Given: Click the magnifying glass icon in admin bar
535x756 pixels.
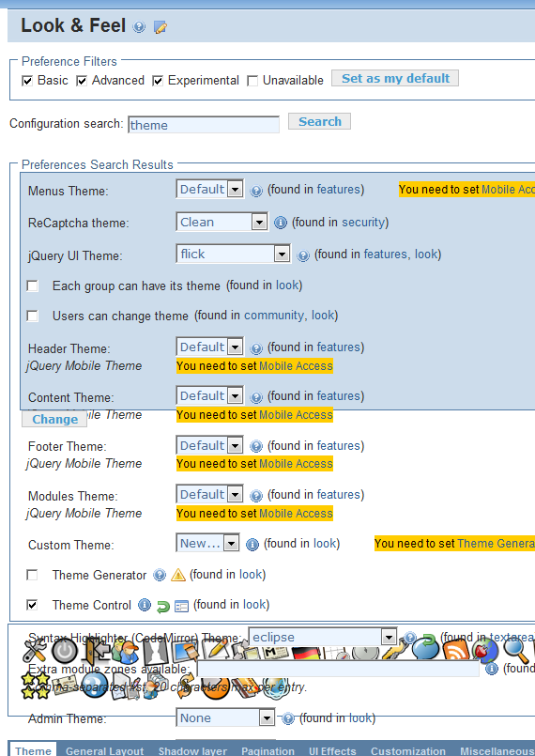Looking at the screenshot, I should pos(515,650).
